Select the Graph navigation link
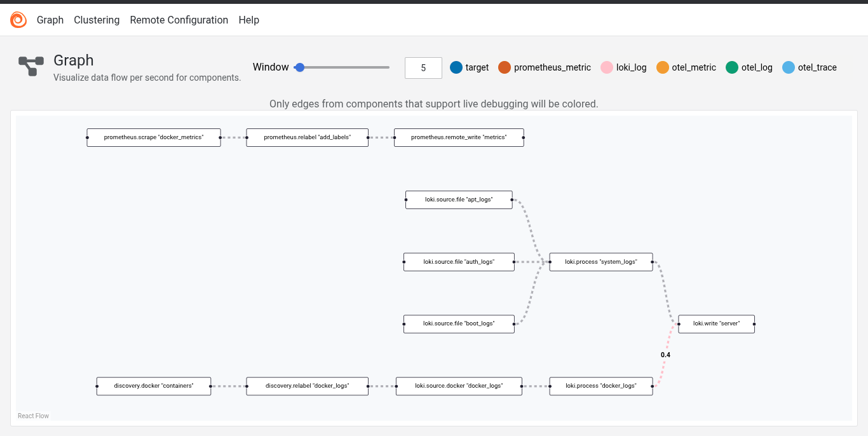 pyautogui.click(x=50, y=20)
